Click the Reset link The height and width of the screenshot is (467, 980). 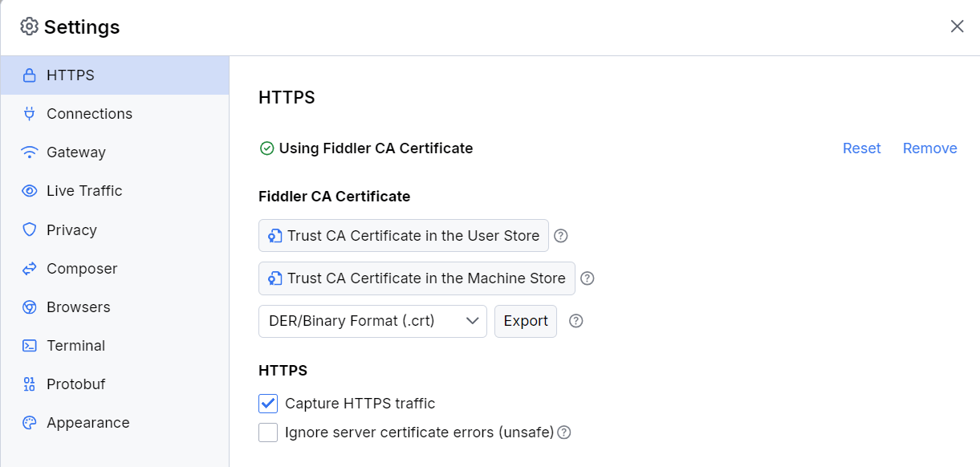point(861,148)
